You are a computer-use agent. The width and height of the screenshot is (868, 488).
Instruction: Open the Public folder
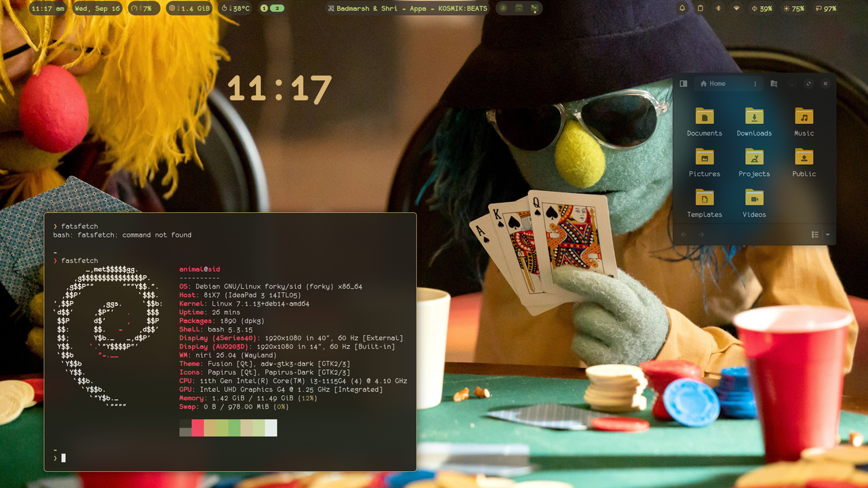[804, 162]
